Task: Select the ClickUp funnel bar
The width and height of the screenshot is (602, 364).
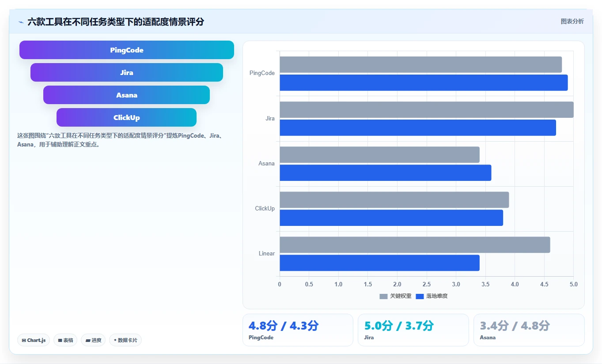Action: click(127, 117)
